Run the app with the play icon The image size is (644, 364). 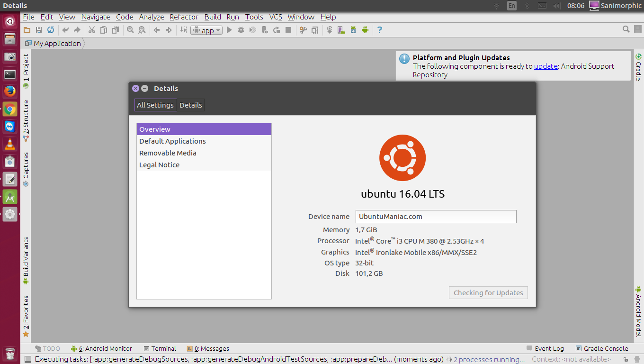229,30
